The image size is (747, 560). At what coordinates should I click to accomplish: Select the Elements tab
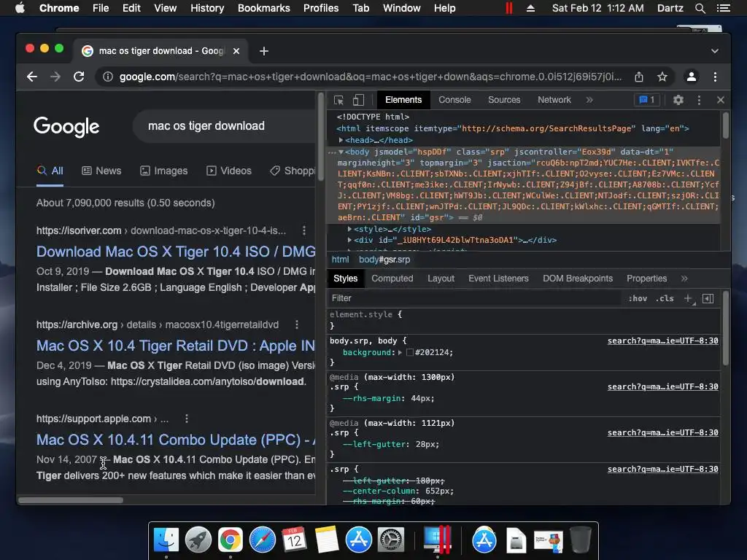pos(403,100)
